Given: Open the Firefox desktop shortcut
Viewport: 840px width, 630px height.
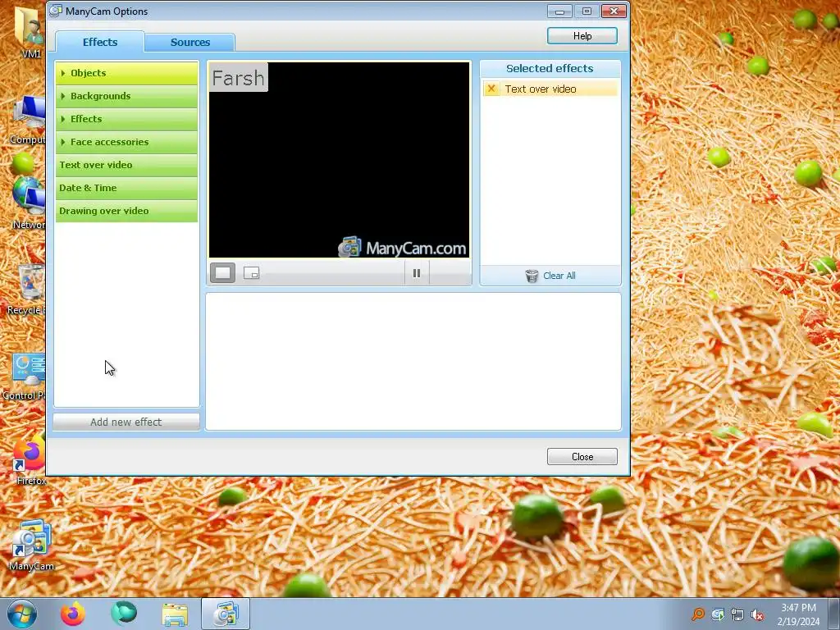Looking at the screenshot, I should click(x=30, y=460).
